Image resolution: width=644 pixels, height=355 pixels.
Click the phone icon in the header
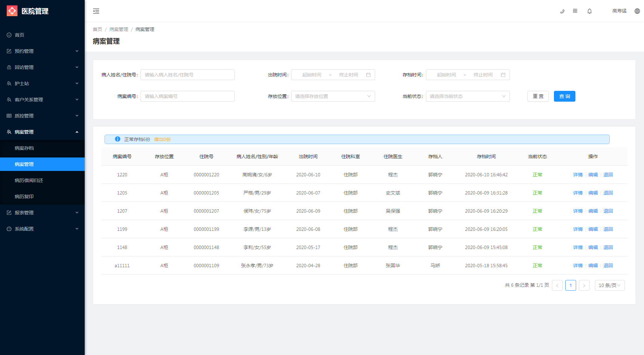click(x=562, y=11)
